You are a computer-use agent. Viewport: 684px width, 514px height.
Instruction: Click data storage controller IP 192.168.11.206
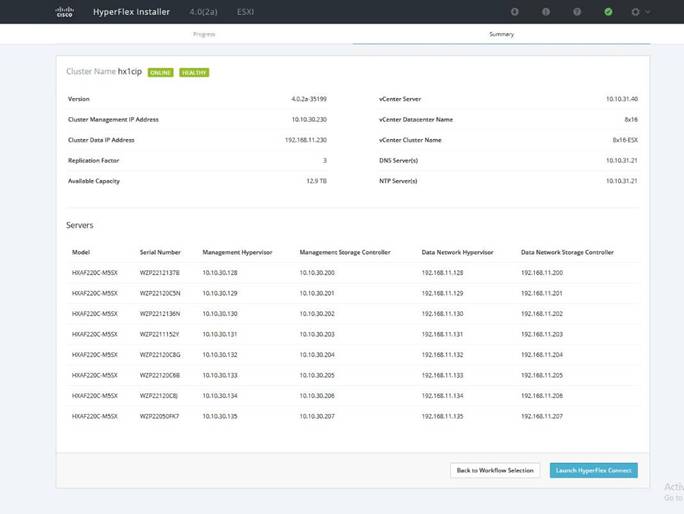(x=542, y=396)
